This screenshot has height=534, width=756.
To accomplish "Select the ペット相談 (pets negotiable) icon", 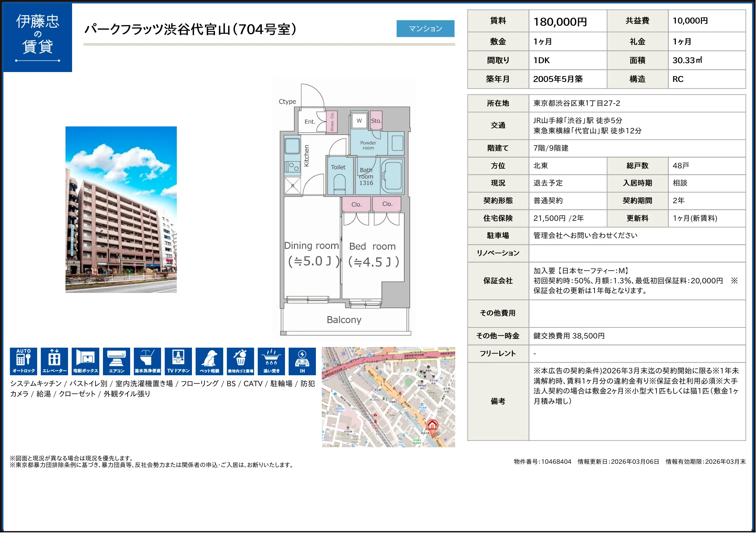I will (x=210, y=361).
